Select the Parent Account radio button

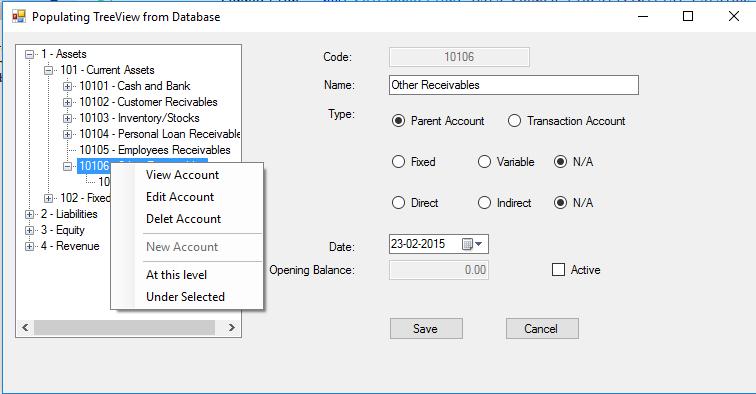click(x=398, y=121)
